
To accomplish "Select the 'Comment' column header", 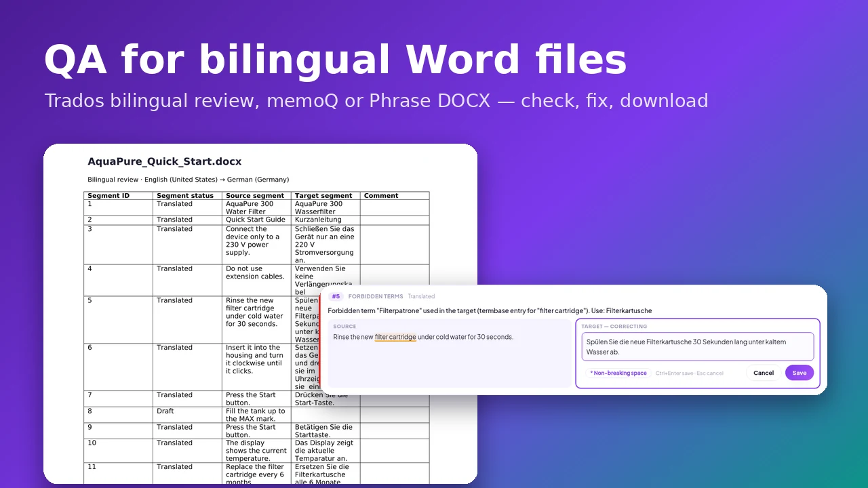I will pyautogui.click(x=395, y=195).
